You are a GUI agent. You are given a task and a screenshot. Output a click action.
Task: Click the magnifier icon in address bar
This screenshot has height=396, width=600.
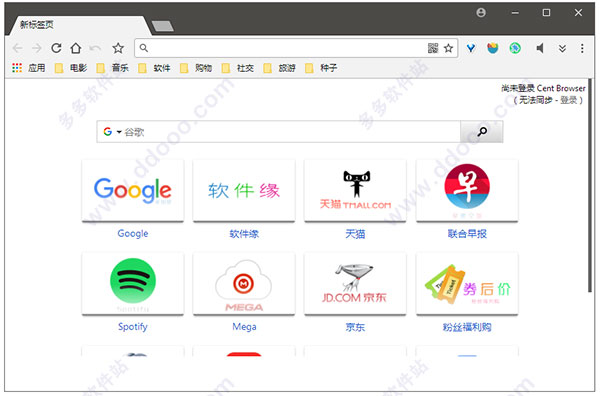pos(143,48)
